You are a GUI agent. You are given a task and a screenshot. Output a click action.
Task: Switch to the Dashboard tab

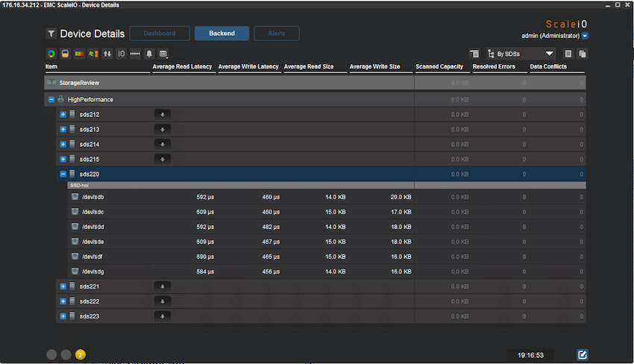click(x=160, y=34)
